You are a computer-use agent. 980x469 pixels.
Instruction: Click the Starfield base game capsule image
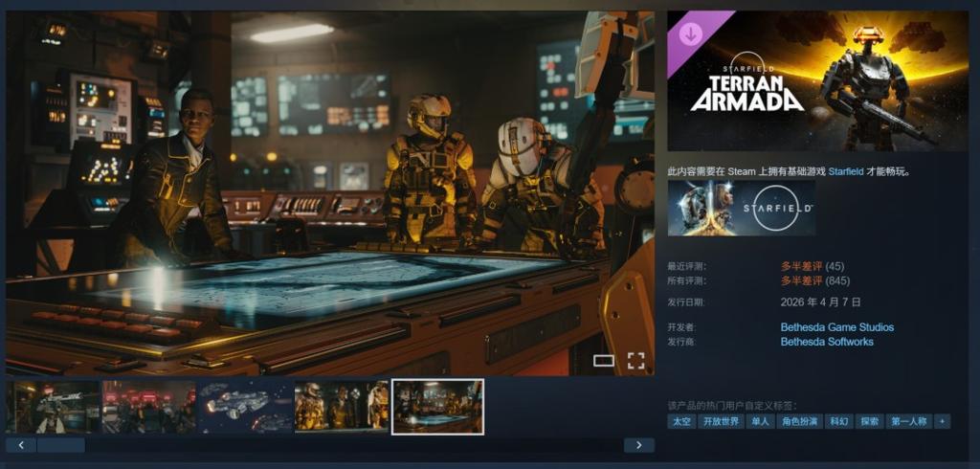pos(742,209)
